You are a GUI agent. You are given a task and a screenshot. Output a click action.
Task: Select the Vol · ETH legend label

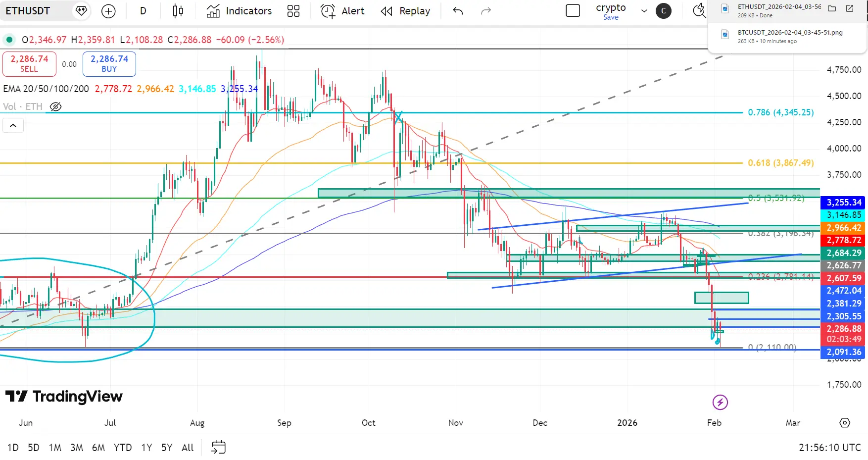click(x=23, y=106)
